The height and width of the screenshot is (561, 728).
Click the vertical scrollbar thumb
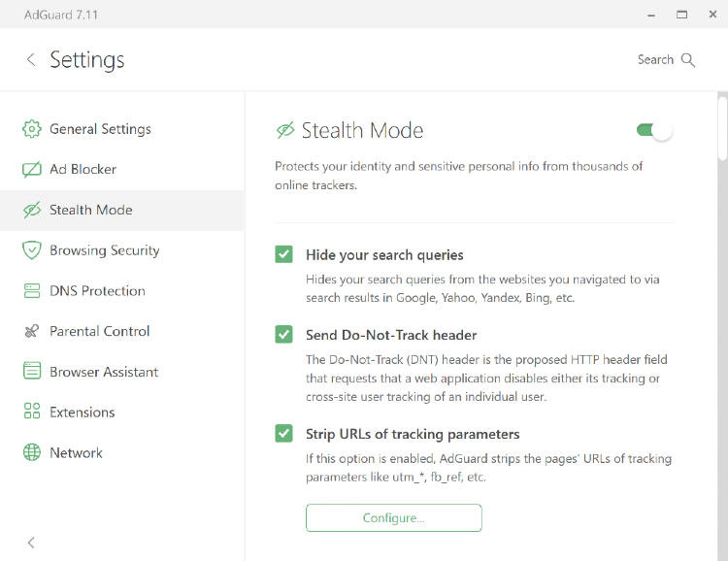pos(722,126)
